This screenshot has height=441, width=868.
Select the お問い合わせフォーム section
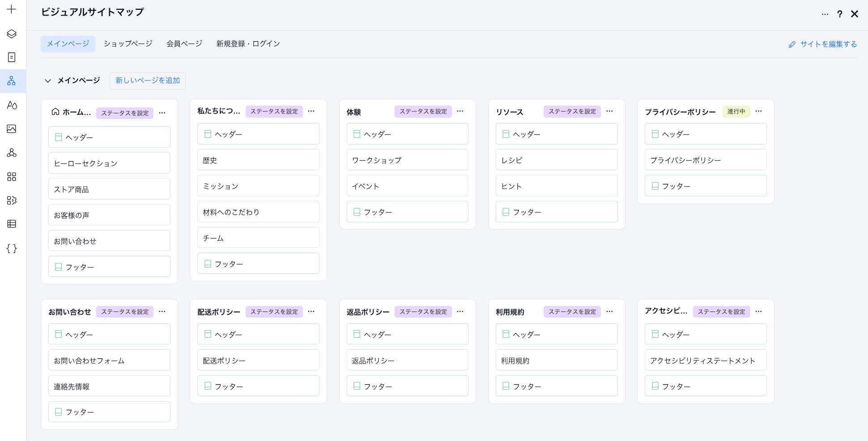[109, 360]
